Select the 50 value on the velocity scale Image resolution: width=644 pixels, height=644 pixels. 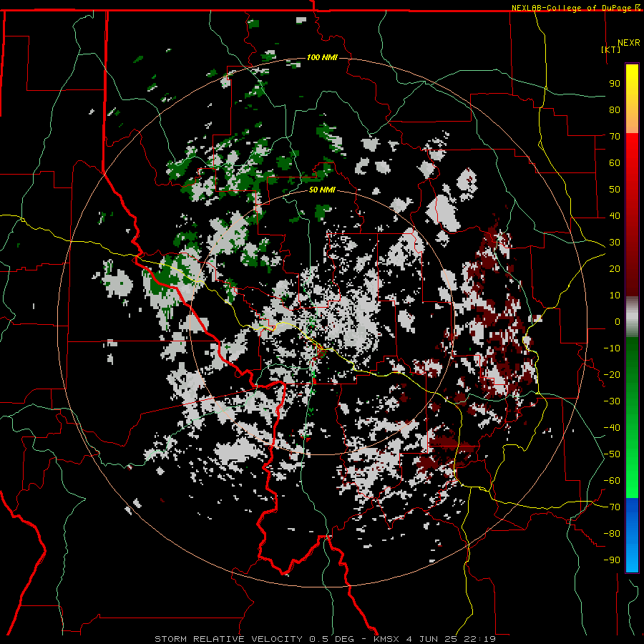tap(615, 190)
